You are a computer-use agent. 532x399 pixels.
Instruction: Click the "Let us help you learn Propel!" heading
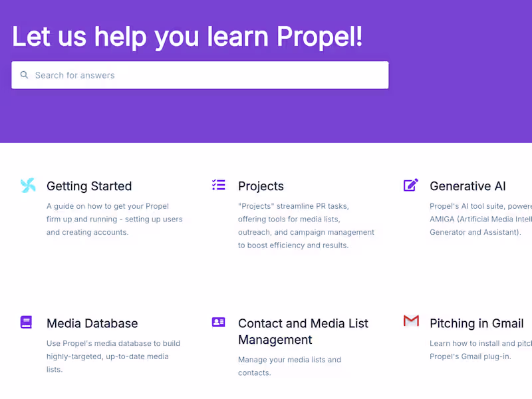[x=188, y=36]
